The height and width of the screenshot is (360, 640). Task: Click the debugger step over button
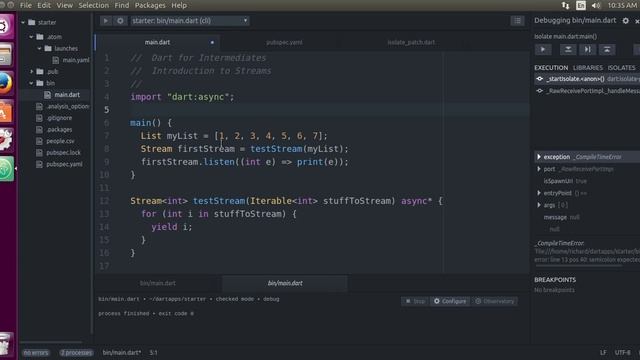(587, 50)
